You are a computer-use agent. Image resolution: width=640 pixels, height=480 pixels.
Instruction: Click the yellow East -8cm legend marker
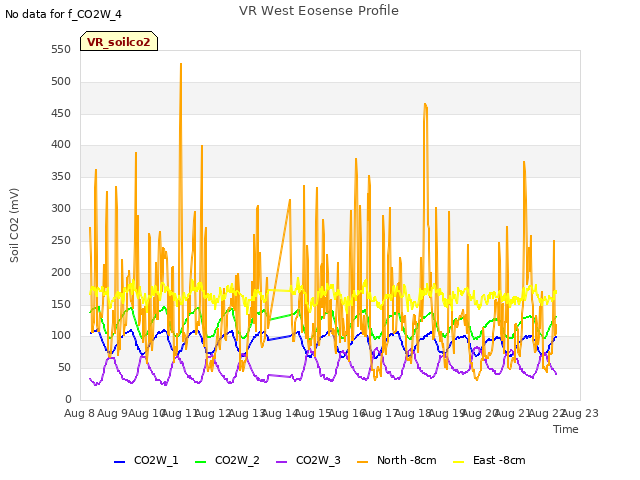(459, 462)
